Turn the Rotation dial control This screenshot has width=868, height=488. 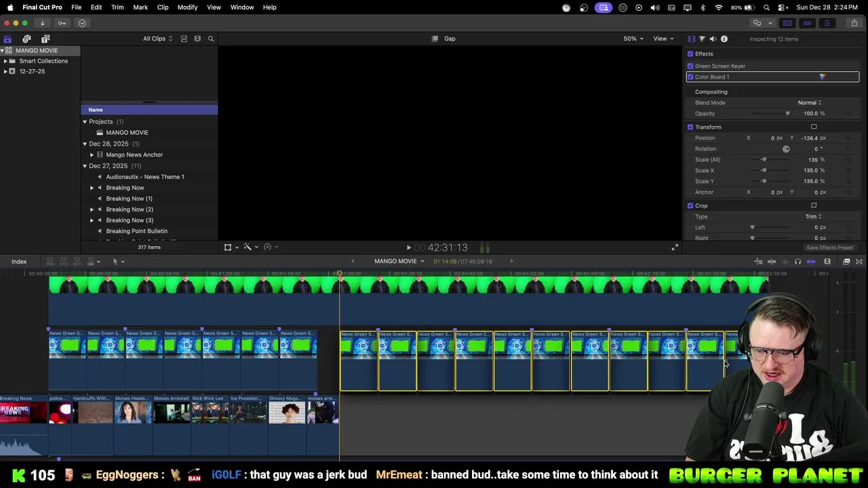coord(786,148)
